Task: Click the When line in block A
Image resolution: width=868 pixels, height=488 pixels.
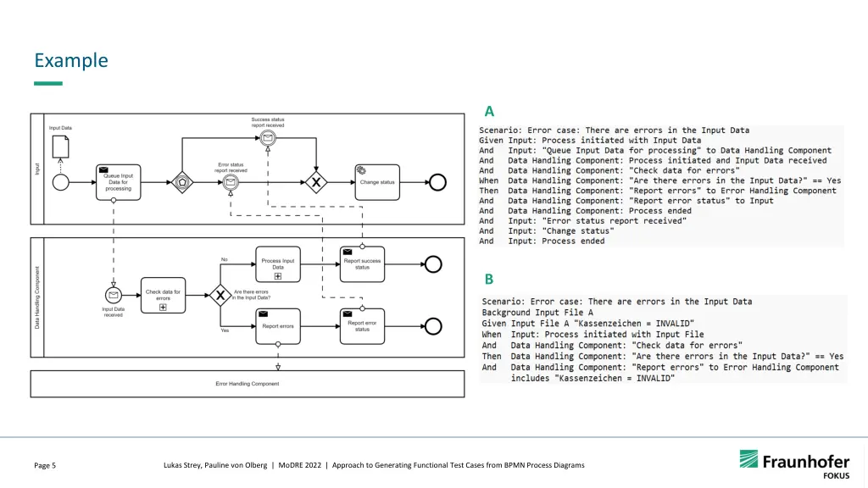Action: coord(659,180)
